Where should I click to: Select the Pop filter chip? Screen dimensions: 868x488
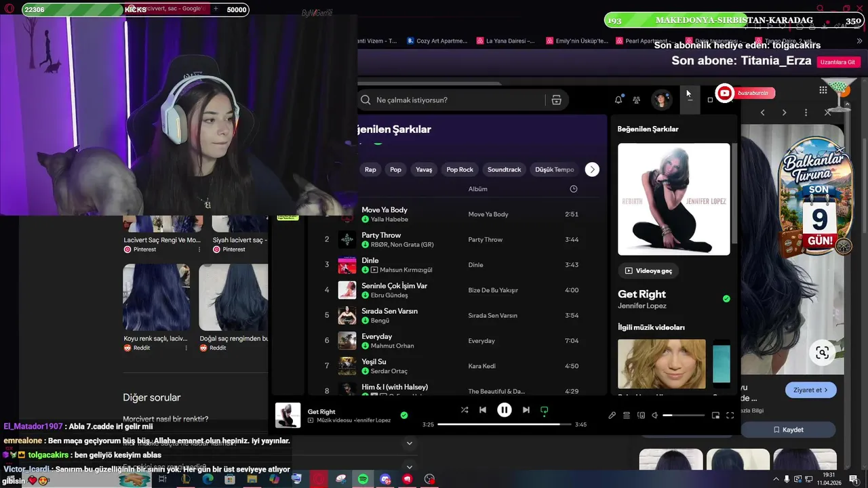click(x=395, y=169)
